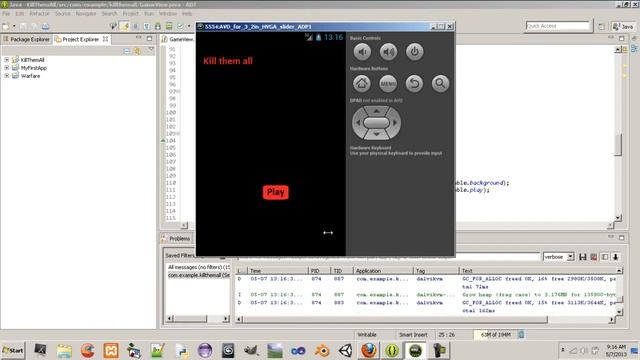Click the Tag column header in LogCat
Viewport: 640px width, 360px height.
coord(436,271)
